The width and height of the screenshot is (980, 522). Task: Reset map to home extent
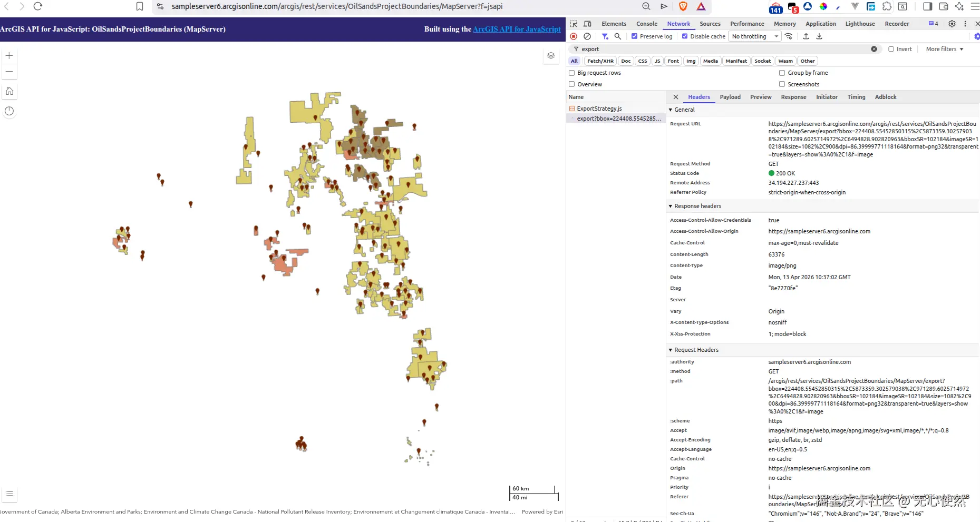point(9,91)
